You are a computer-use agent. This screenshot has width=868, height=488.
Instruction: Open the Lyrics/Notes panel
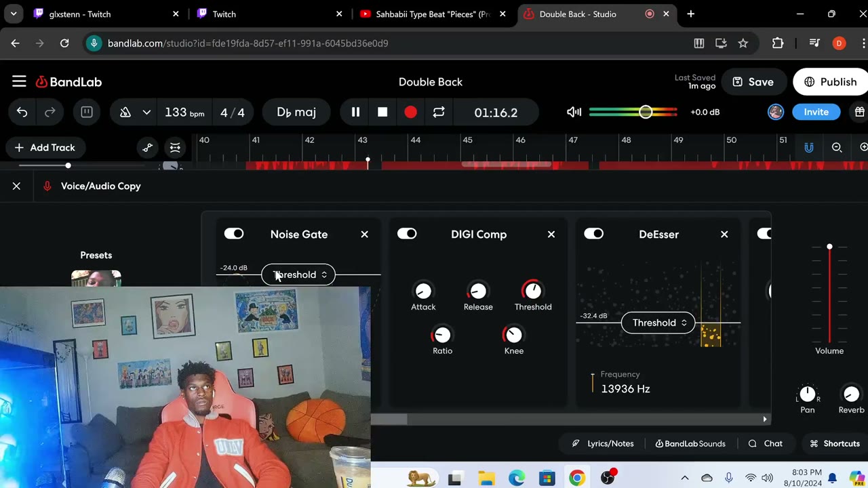coord(603,444)
